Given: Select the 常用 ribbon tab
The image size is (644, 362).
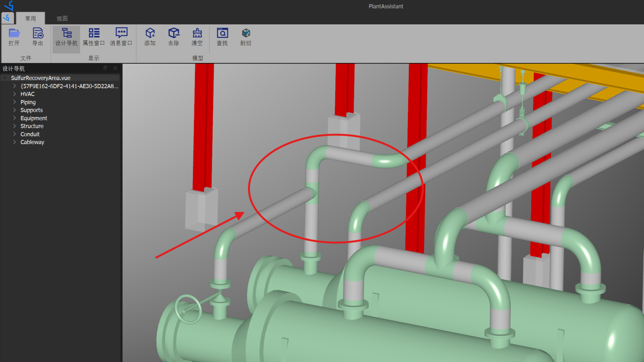Looking at the screenshot, I should (x=31, y=19).
